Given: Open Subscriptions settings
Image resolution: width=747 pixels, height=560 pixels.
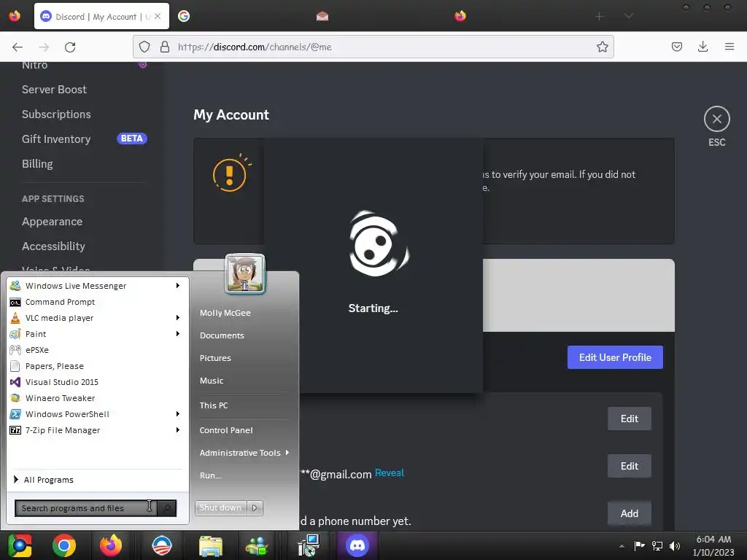Looking at the screenshot, I should point(56,114).
